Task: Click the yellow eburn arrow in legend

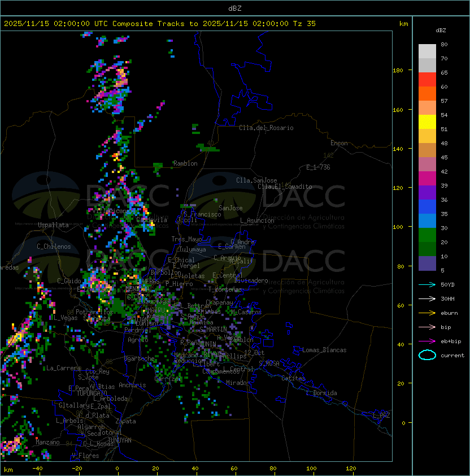Action: (427, 313)
